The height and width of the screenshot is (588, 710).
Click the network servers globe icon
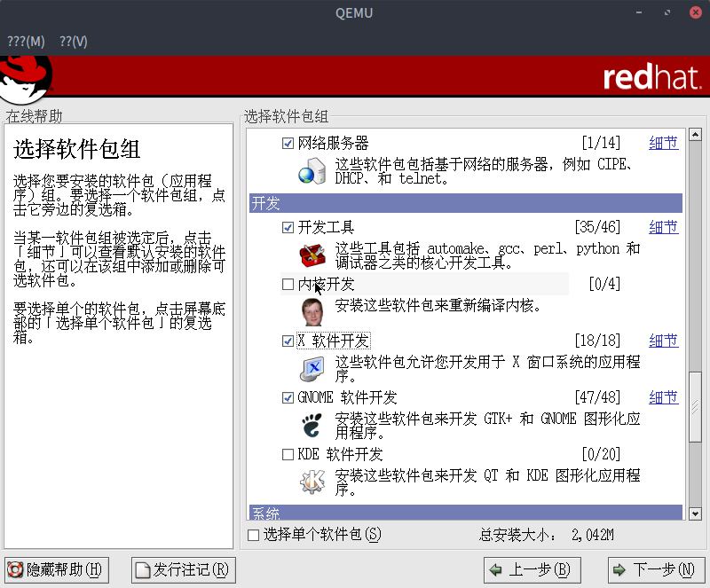coord(312,170)
